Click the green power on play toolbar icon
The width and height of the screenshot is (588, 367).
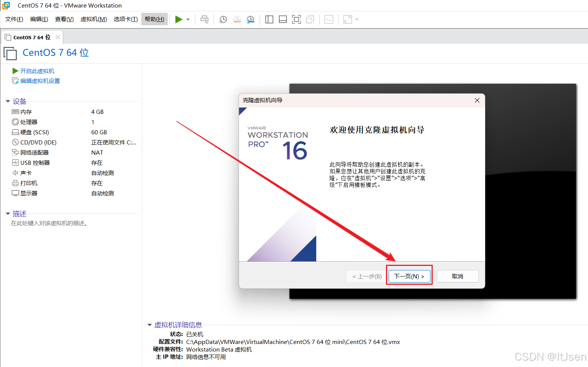(x=179, y=19)
